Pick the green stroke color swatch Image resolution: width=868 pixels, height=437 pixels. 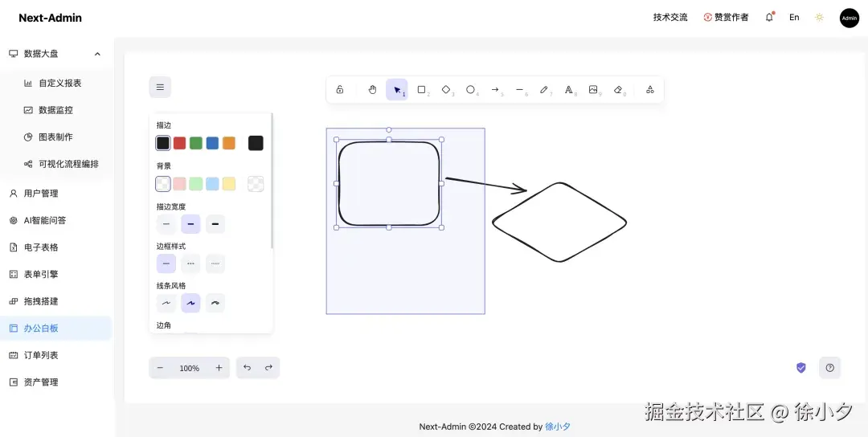coord(196,143)
